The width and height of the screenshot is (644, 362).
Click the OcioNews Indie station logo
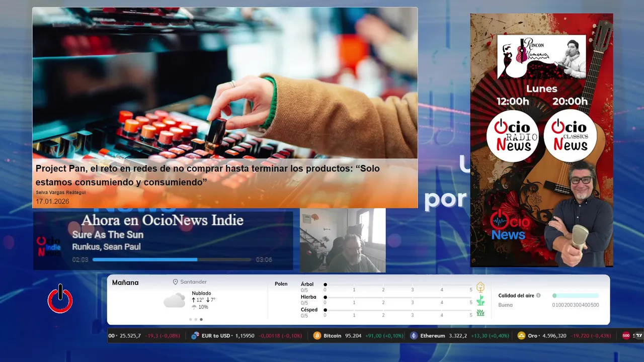point(49,246)
